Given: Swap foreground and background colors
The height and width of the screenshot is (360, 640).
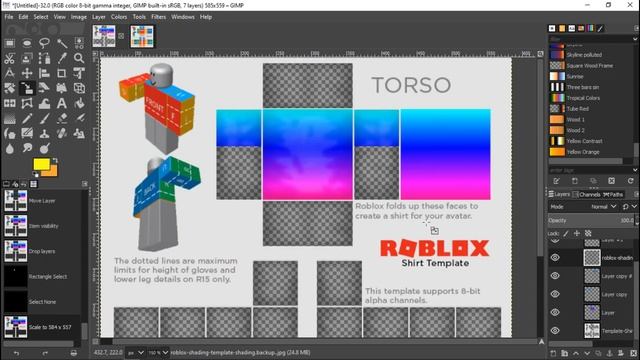Looking at the screenshot, I should 55,161.
